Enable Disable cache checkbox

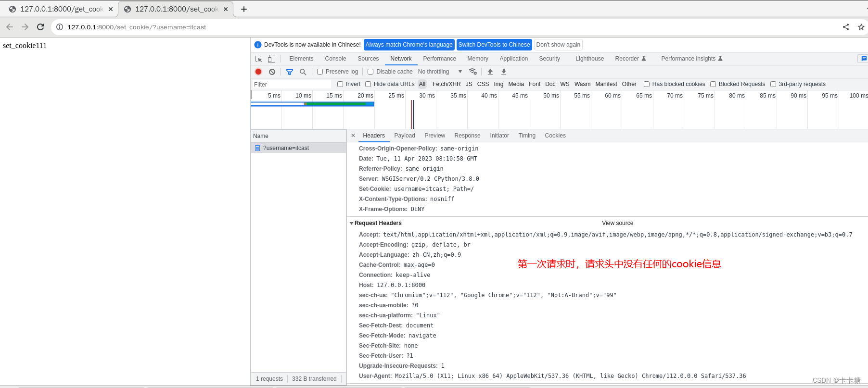click(x=370, y=72)
